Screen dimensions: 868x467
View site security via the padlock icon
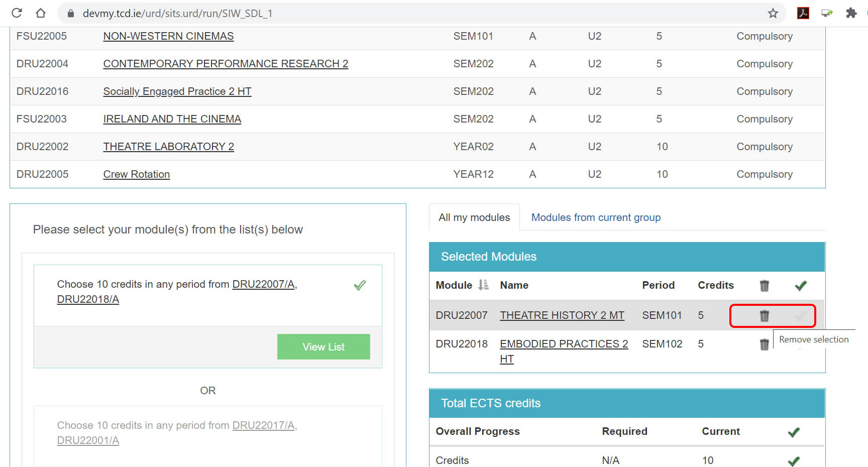tap(71, 14)
